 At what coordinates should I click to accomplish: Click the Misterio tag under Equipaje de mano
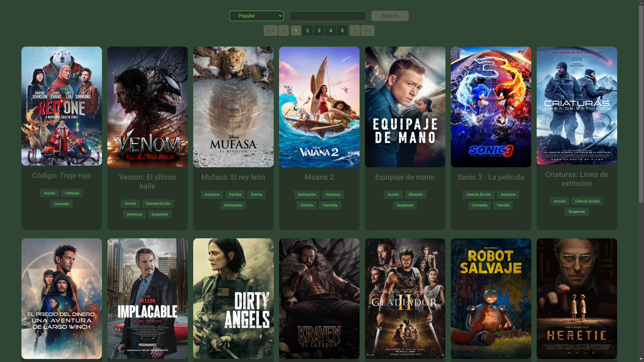click(416, 194)
